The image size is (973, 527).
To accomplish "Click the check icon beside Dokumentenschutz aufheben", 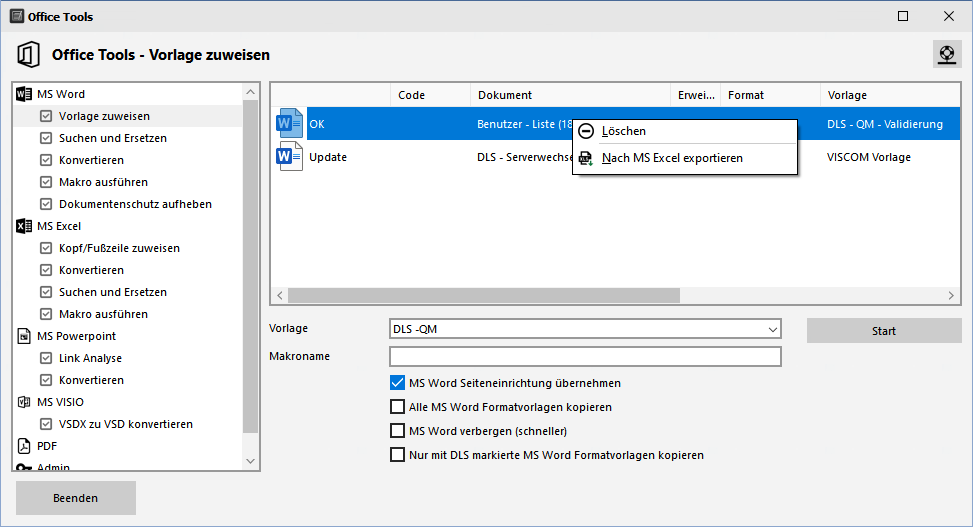I will pos(46,204).
